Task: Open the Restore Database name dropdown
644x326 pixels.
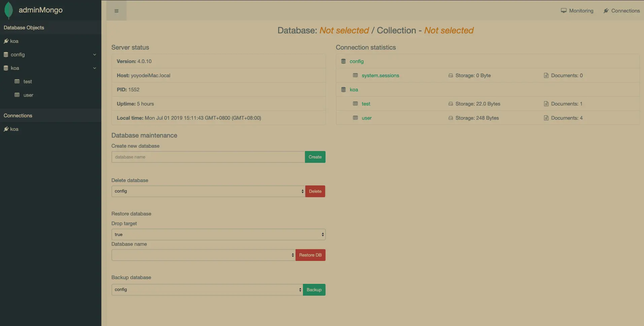Action: coord(204,255)
